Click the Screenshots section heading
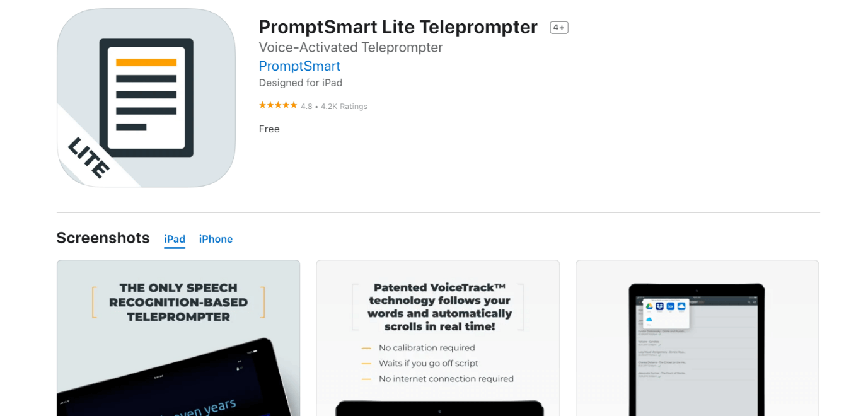The height and width of the screenshot is (416, 868). (103, 238)
